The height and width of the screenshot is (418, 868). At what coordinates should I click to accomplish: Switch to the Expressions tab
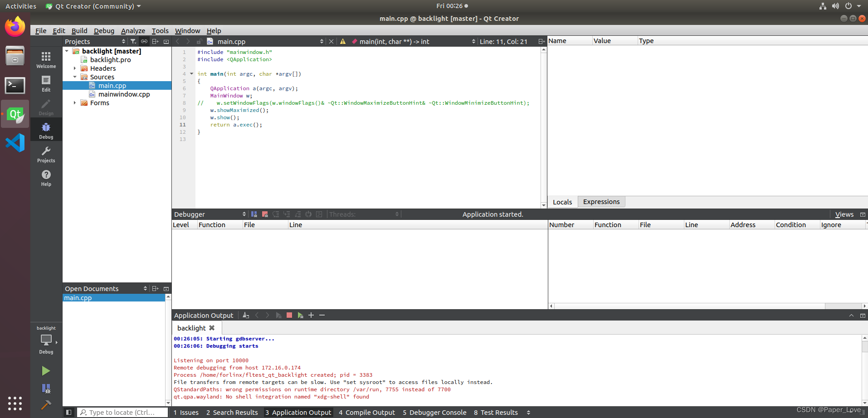coord(601,202)
